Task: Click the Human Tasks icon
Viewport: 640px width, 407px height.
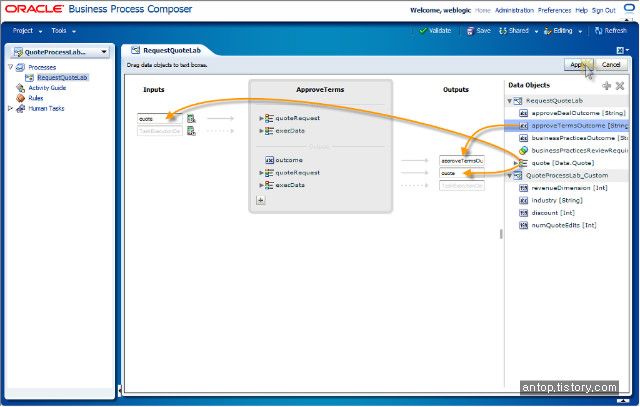Action: pos(20,109)
